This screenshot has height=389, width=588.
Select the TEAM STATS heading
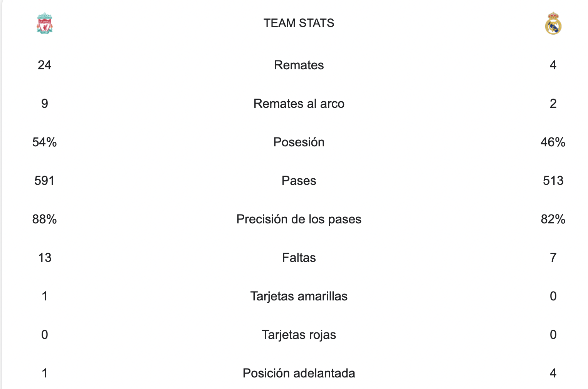[x=299, y=23]
